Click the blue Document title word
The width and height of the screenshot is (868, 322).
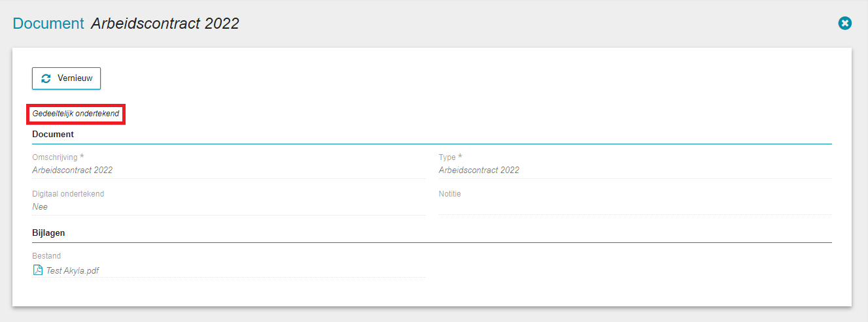click(48, 24)
